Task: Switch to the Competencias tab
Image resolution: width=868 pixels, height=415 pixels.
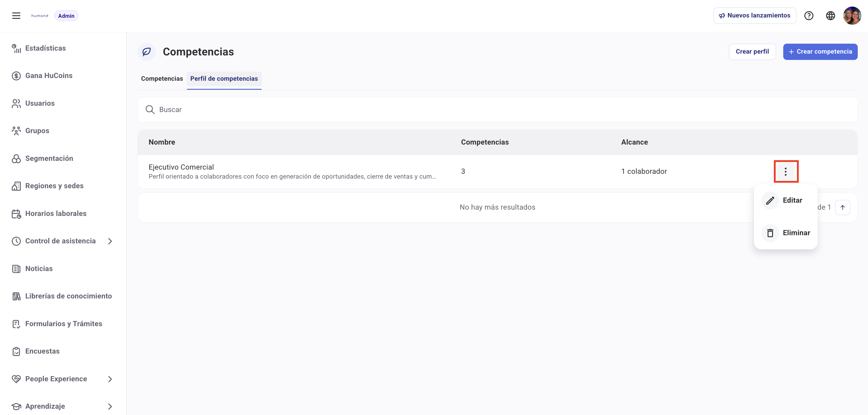Action: 162,79
